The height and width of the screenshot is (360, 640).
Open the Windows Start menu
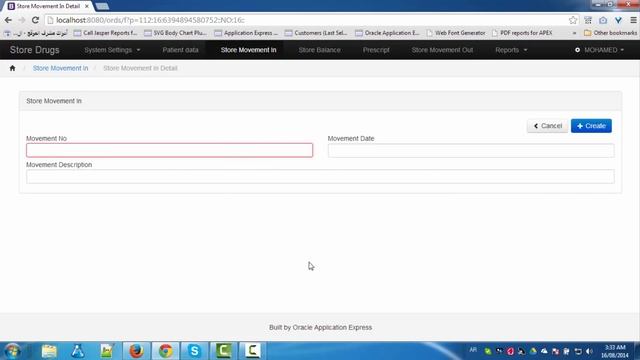[x=12, y=351]
